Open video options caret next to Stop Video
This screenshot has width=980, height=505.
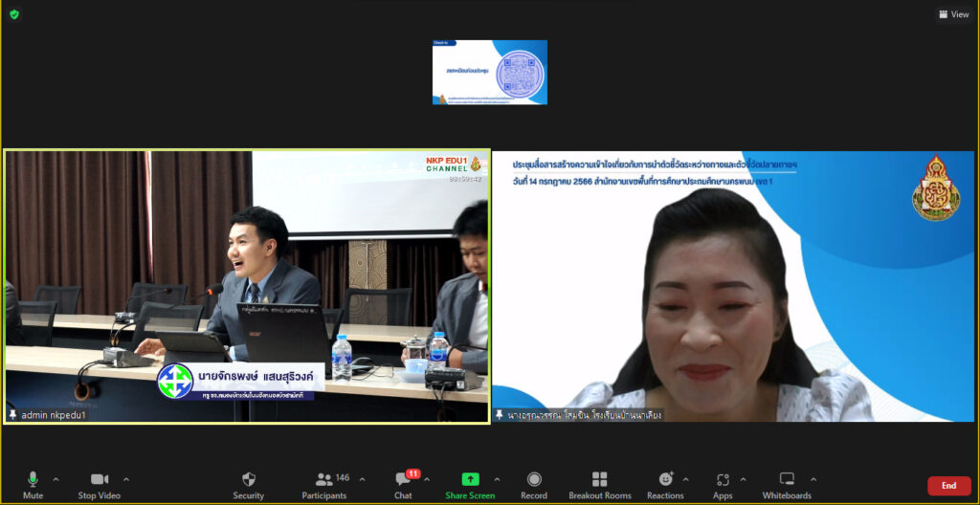(126, 479)
